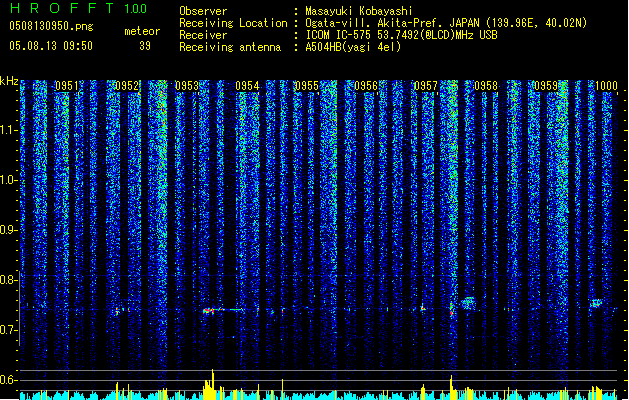629x400 pixels.
Task: Click the Observer label
Action: pos(203,11)
